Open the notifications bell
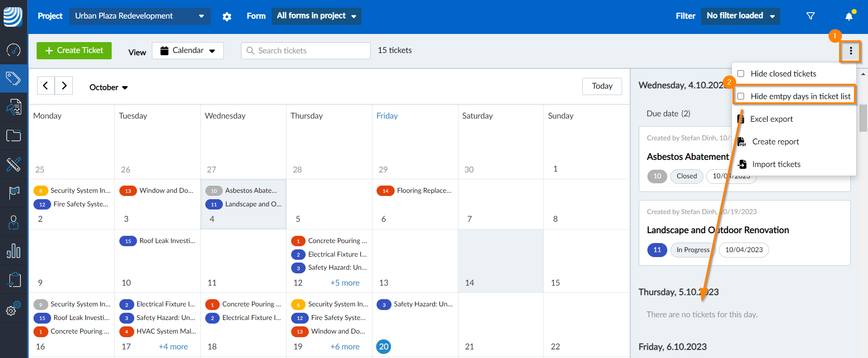 point(849,16)
